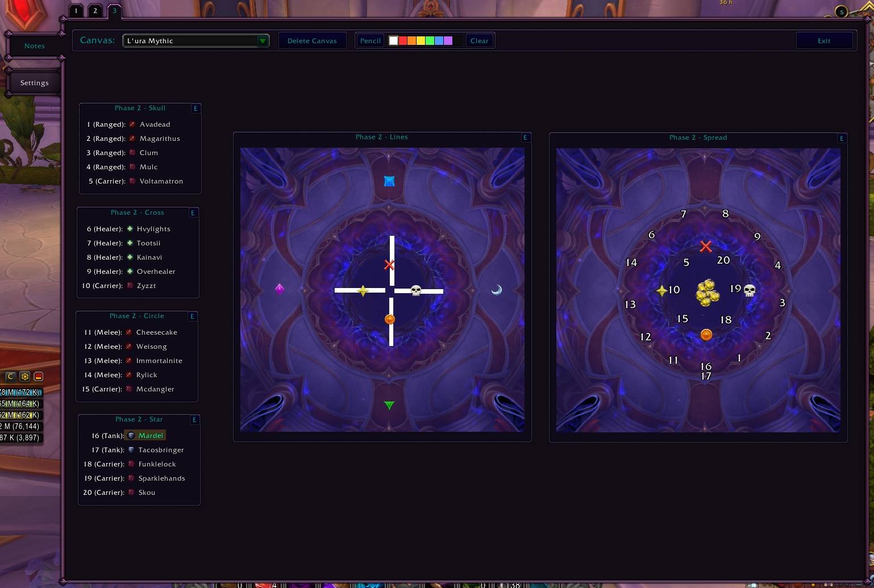Click the class icon next to Avadead
Viewport: 874px width, 588px height.
click(x=132, y=124)
